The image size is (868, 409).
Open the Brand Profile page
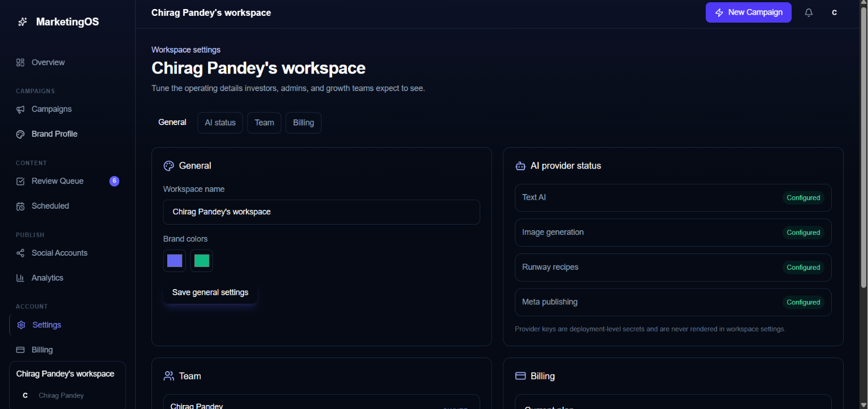tap(67, 134)
